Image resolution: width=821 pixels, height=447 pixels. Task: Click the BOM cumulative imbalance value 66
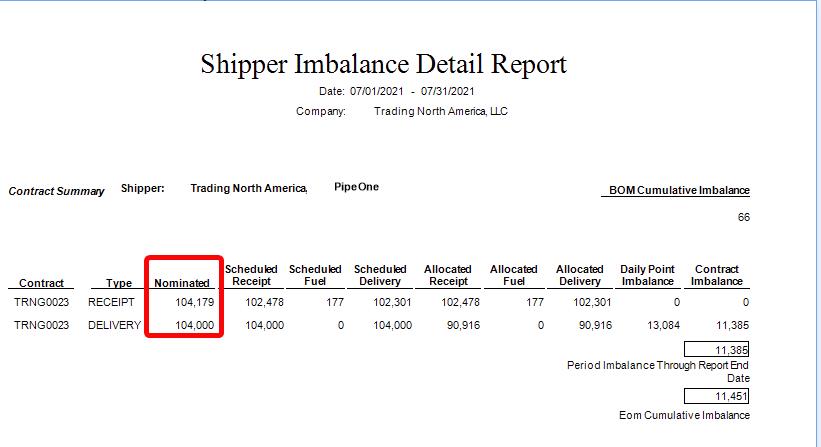[x=743, y=217]
